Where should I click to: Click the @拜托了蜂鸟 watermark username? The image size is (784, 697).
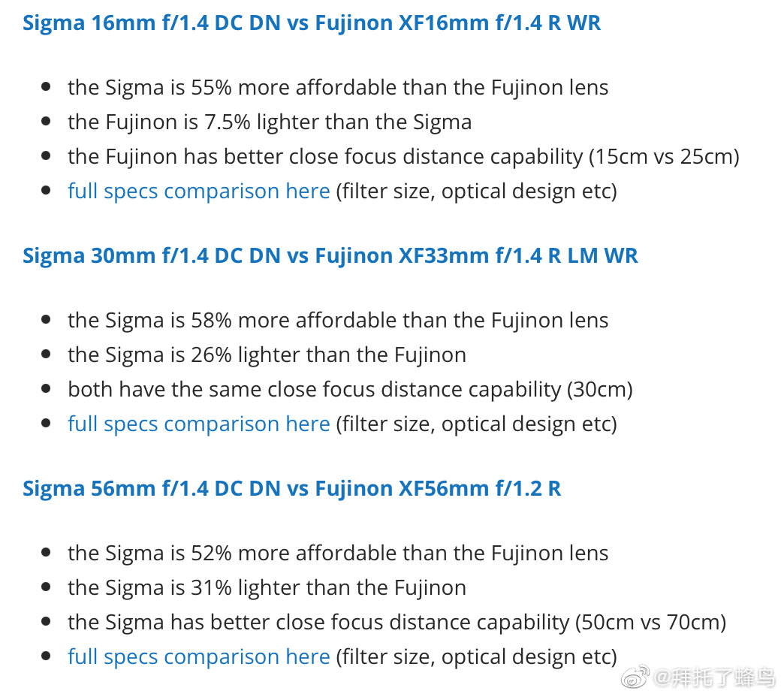[714, 677]
